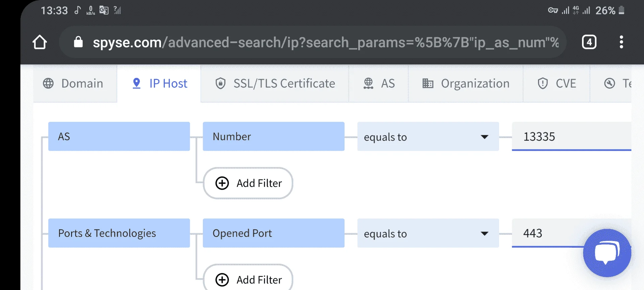The width and height of the screenshot is (644, 290).
Task: Tap the 13:33 clock in status bar
Action: [x=54, y=11]
